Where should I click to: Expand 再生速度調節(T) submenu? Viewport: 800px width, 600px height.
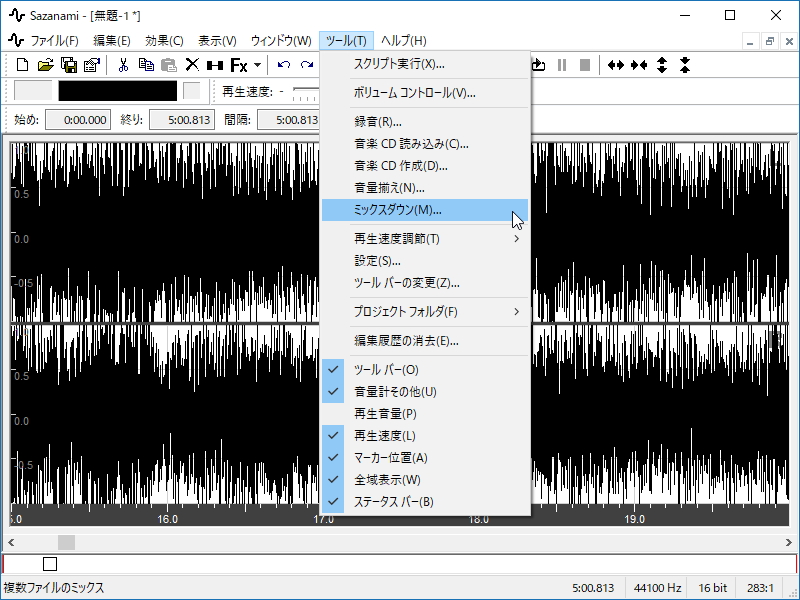pos(425,238)
